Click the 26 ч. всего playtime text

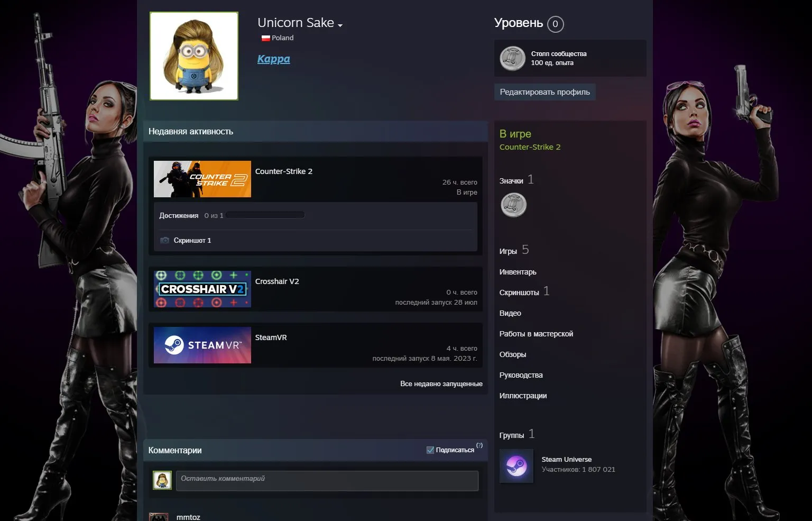tap(459, 182)
